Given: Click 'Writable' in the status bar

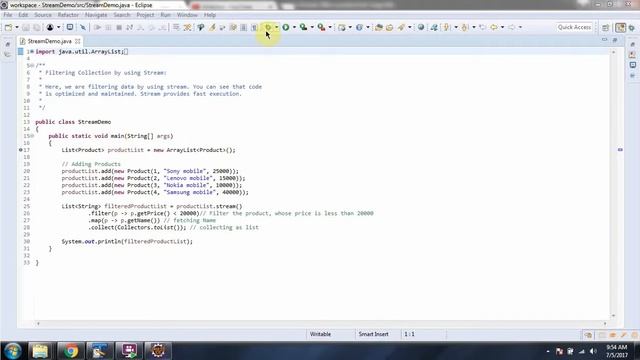Looking at the screenshot, I should click(x=320, y=334).
